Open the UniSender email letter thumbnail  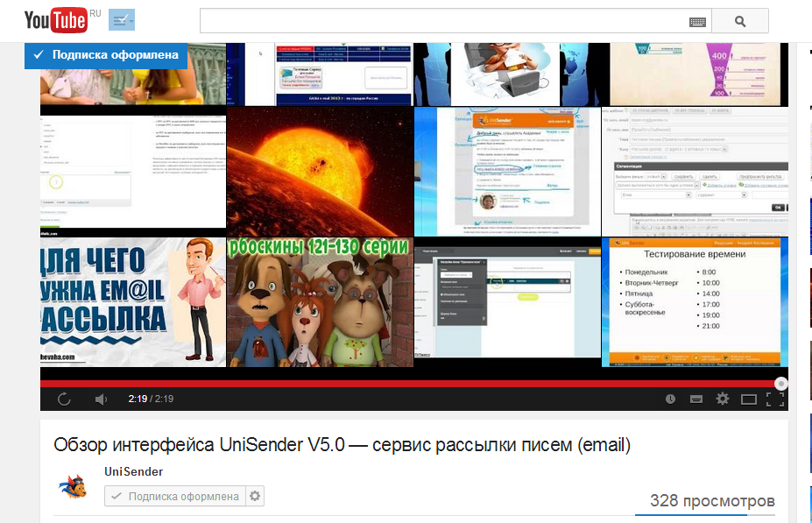507,172
